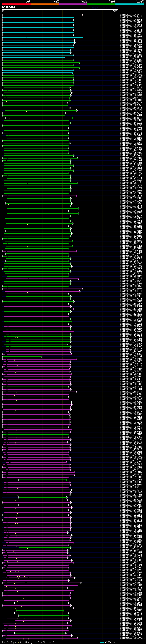Click the green ~80% identity legend segment
The height and width of the screenshot is (644, 146).
101,4
